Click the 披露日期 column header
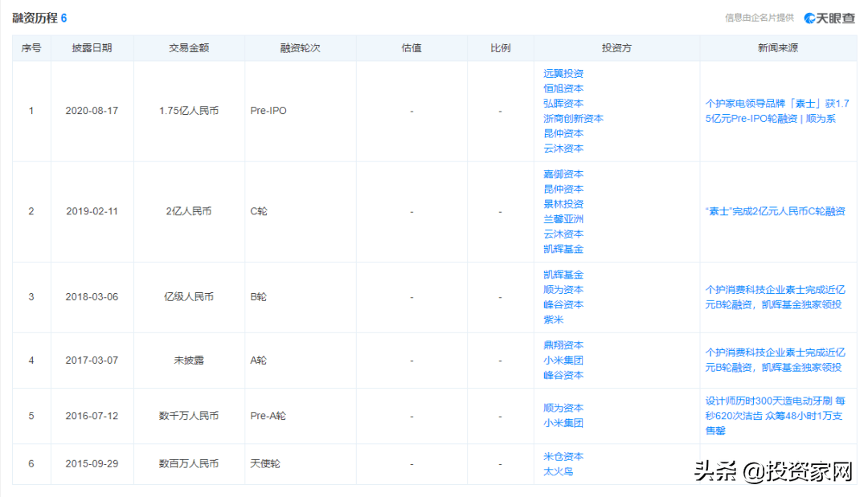The width and height of the screenshot is (868, 497). [x=92, y=48]
